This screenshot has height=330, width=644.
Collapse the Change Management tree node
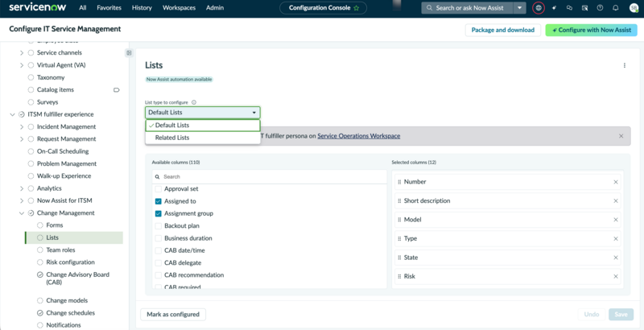(22, 213)
